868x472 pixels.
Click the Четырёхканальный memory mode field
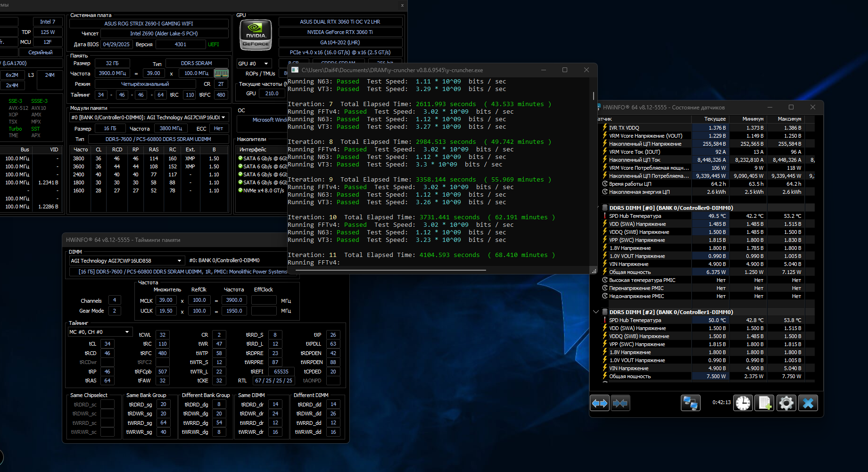tap(145, 84)
